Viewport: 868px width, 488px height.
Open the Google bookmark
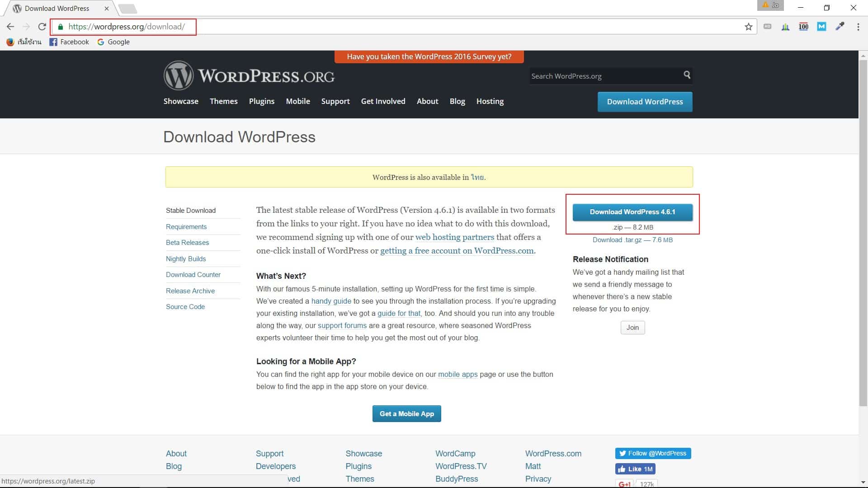click(113, 42)
